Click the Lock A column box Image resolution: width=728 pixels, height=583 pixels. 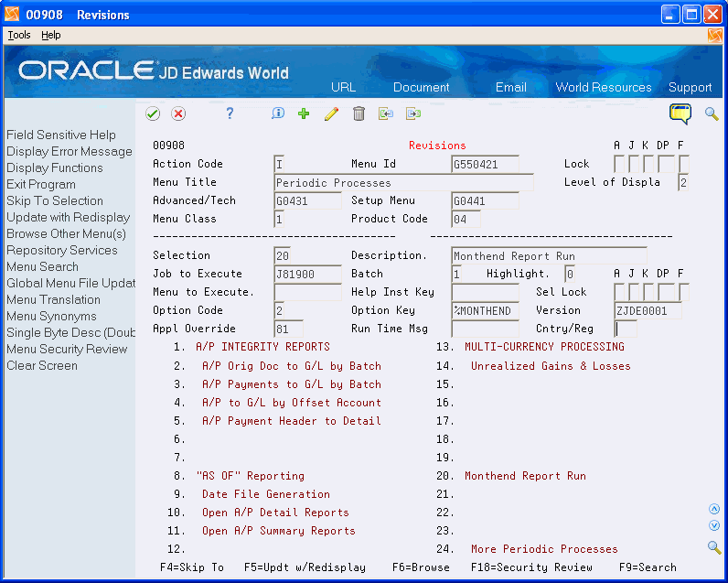[619, 164]
